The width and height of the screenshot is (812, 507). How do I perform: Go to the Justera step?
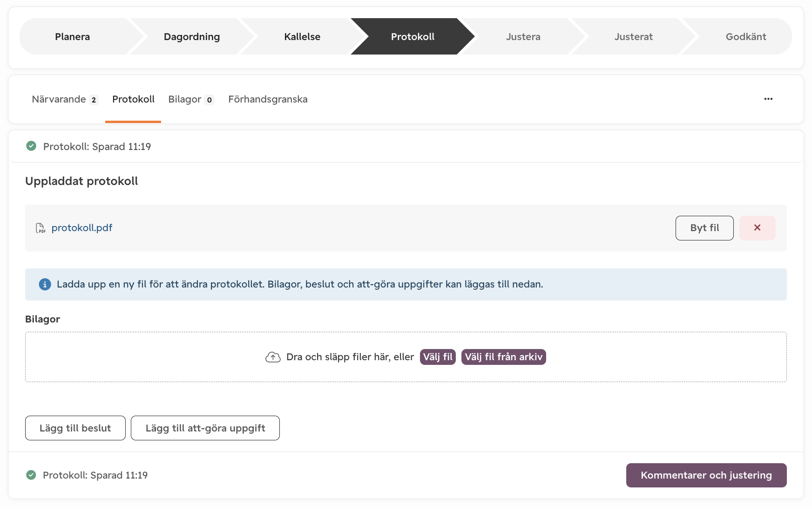[x=523, y=36]
